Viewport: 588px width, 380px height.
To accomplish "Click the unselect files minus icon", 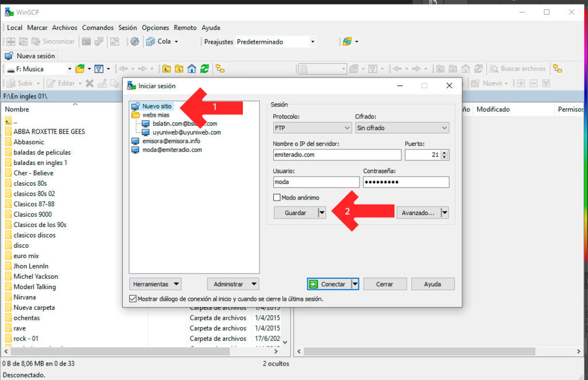I will pyautogui.click(x=534, y=83).
